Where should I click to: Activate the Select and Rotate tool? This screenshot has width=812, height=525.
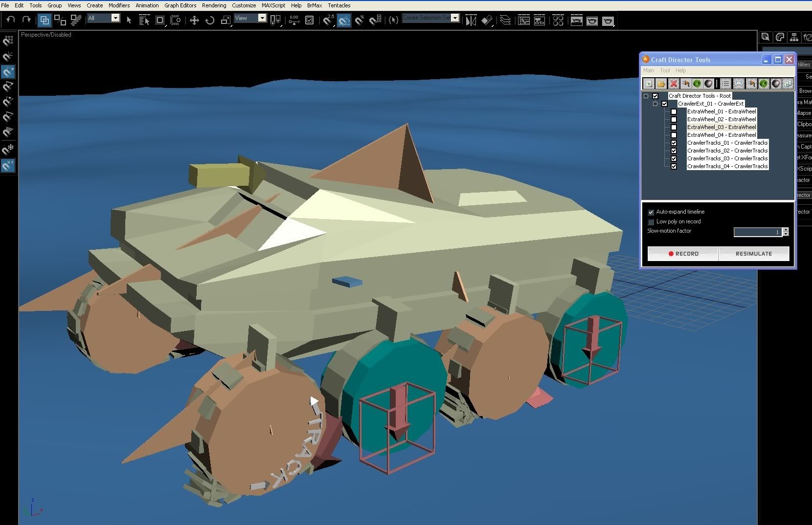(x=210, y=20)
